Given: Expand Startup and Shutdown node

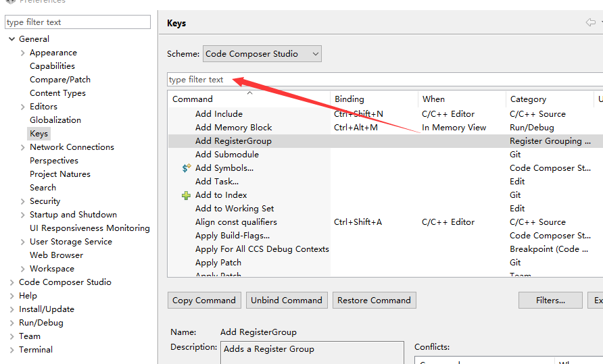Looking at the screenshot, I should pos(23,215).
